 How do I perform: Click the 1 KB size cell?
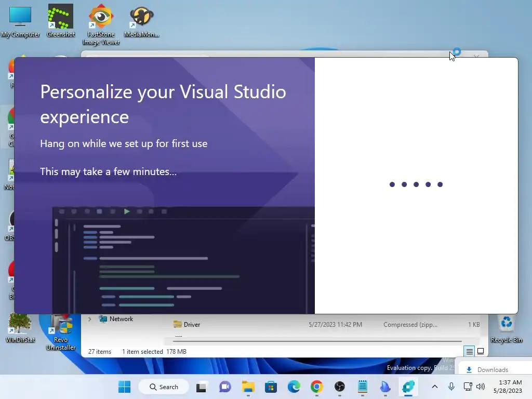point(474,325)
